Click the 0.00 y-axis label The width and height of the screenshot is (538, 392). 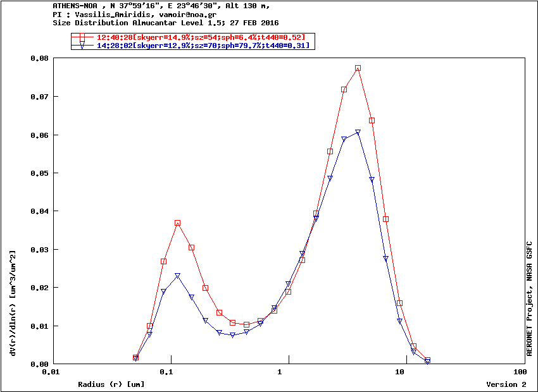39,364
